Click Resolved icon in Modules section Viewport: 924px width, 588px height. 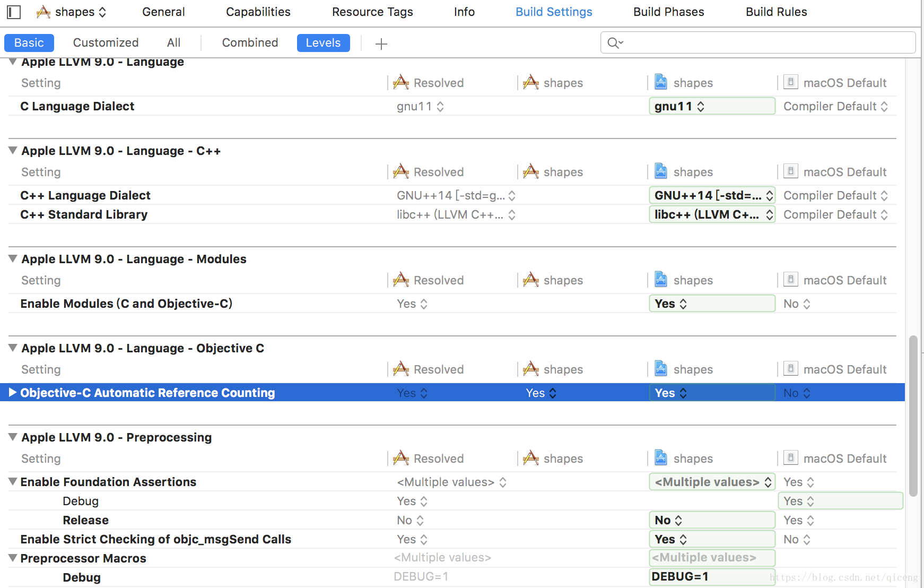401,280
